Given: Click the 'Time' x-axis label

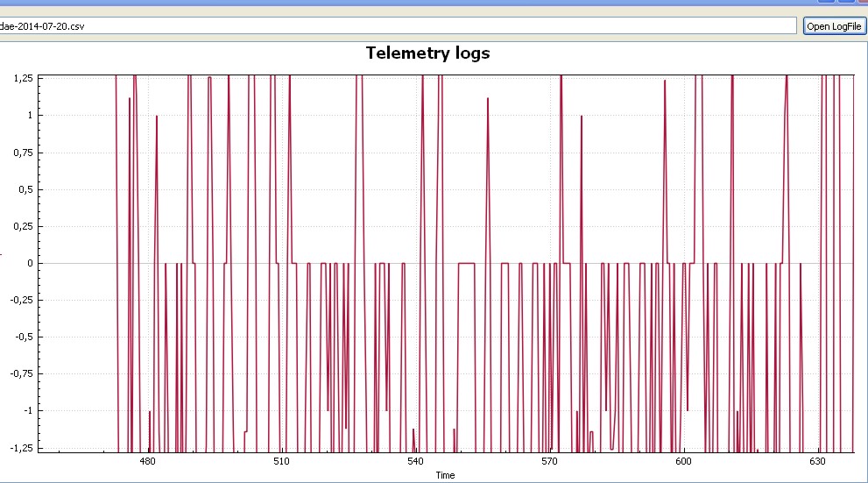Looking at the screenshot, I should [445, 475].
